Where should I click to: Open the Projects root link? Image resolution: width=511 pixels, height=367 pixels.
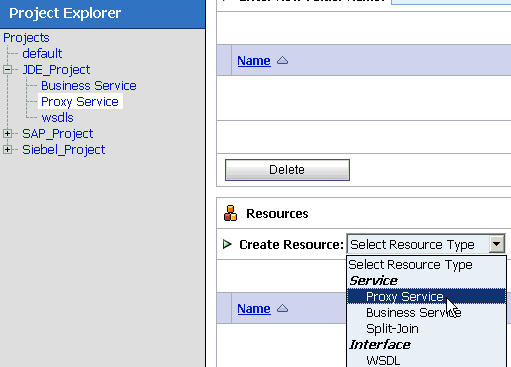26,38
